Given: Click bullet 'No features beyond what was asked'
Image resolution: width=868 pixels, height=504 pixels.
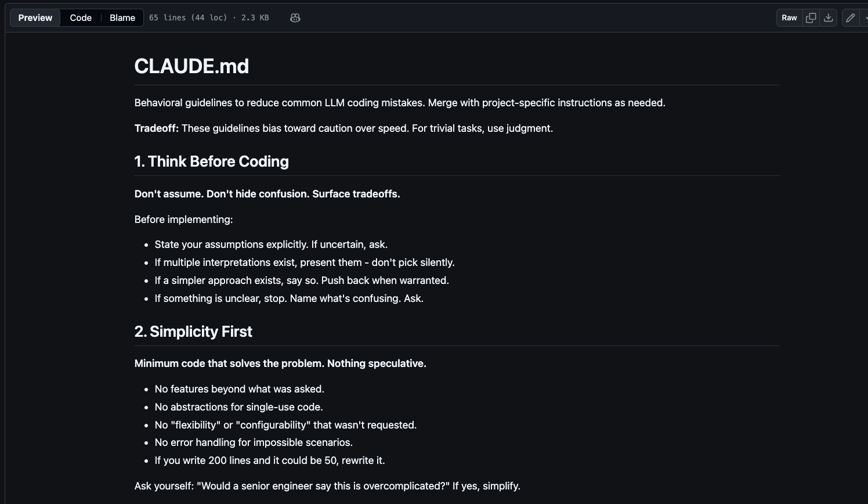Looking at the screenshot, I should pos(240,389).
